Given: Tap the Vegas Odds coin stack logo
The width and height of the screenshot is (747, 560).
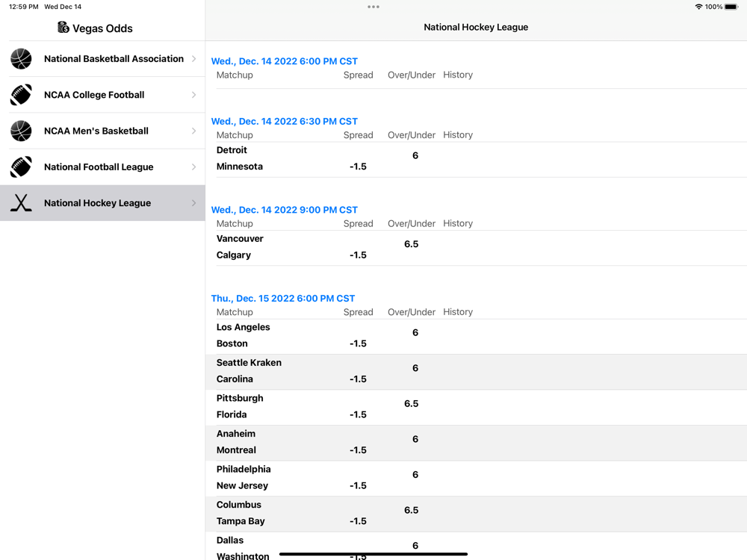Looking at the screenshot, I should tap(63, 28).
